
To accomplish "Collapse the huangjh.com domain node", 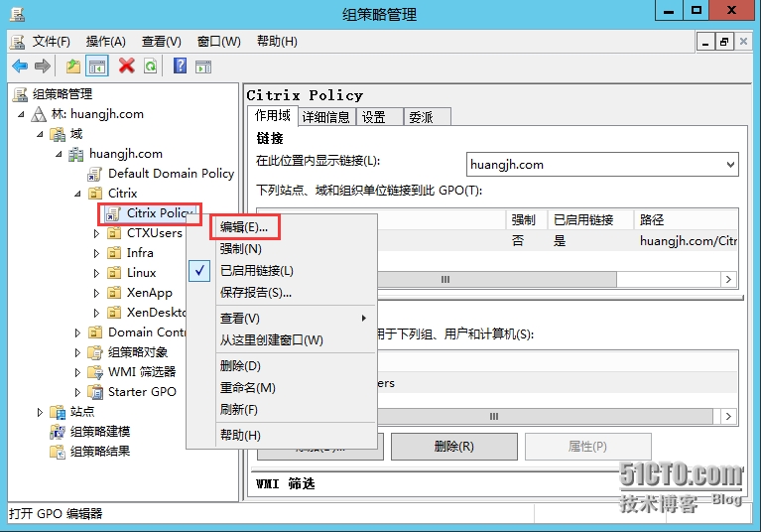I will (x=59, y=155).
